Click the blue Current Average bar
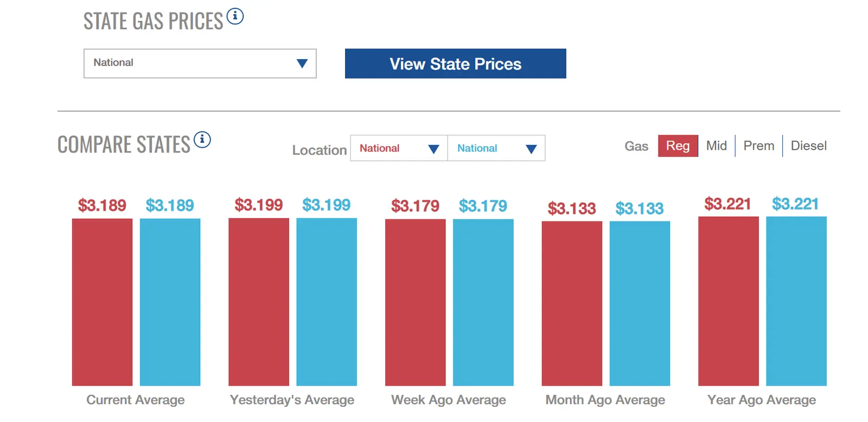The height and width of the screenshot is (422, 868). click(x=170, y=302)
